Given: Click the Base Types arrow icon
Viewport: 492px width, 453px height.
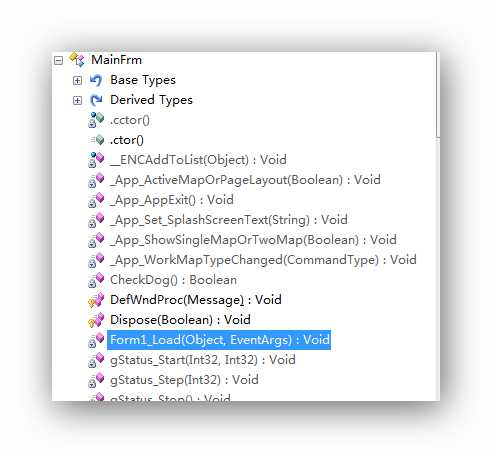Looking at the screenshot, I should click(96, 80).
